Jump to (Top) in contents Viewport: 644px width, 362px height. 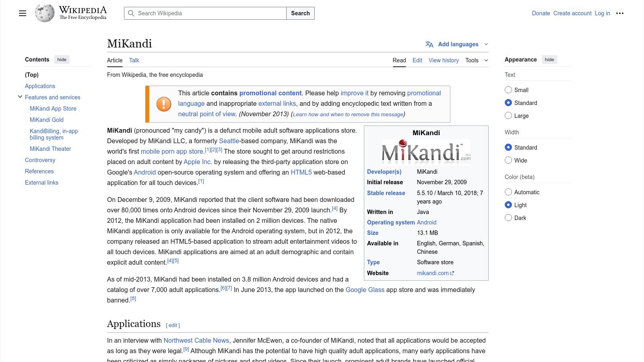[32, 75]
